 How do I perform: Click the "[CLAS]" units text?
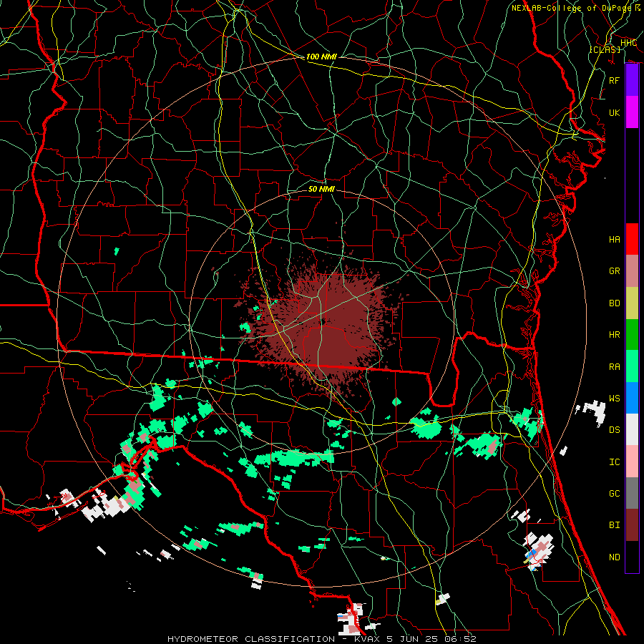click(x=605, y=49)
